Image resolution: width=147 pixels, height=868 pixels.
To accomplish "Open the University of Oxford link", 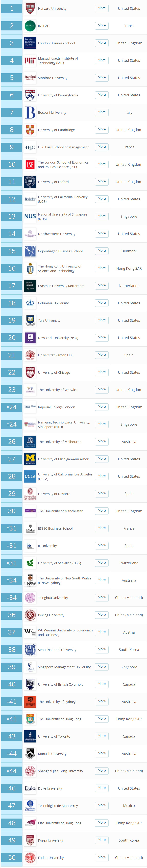I will (x=53, y=182).
